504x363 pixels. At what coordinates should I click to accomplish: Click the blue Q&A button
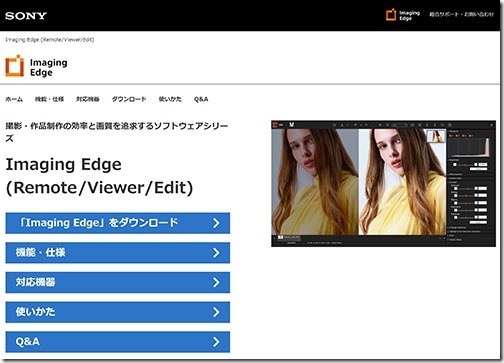pos(118,342)
